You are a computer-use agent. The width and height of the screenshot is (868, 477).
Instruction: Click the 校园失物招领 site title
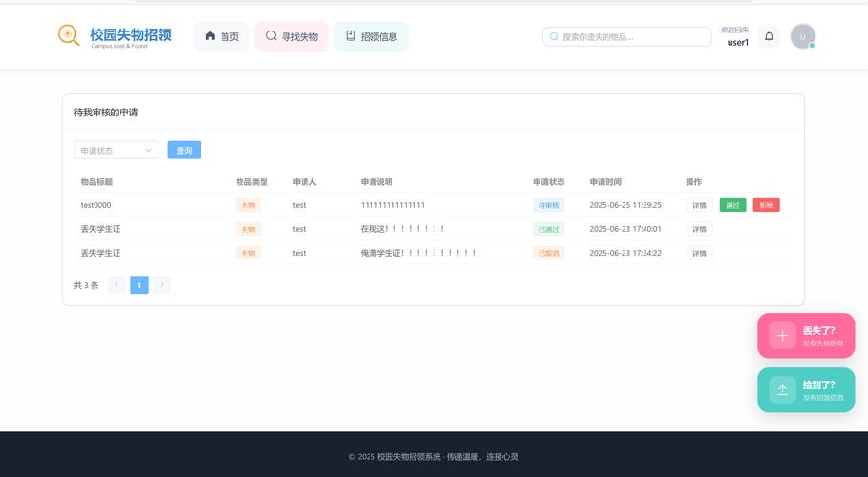131,34
